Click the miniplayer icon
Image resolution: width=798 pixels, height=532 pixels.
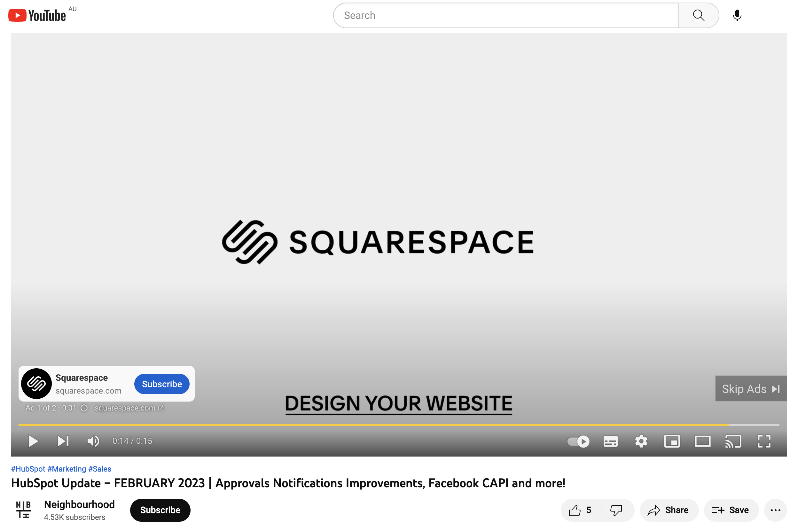(x=671, y=441)
